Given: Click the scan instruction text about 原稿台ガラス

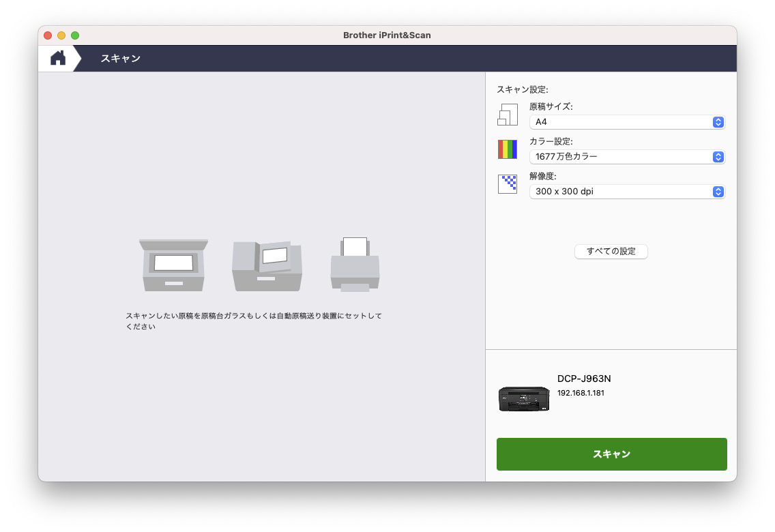Looking at the screenshot, I should 254,321.
